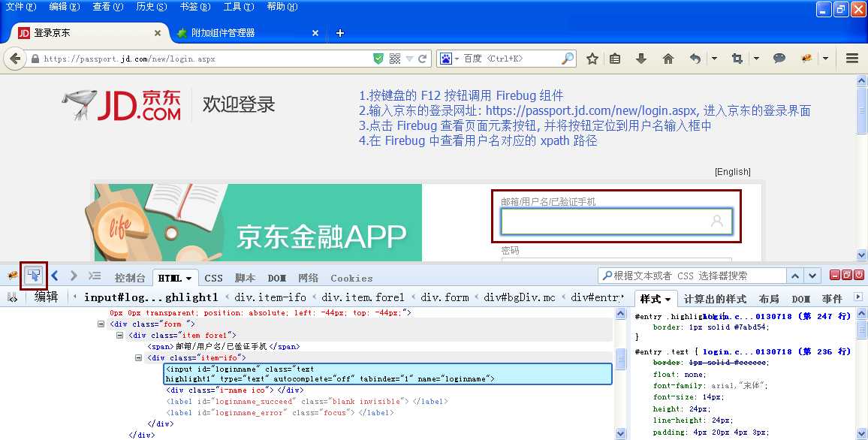This screenshot has width=868, height=440.
Task: Click the 编辑 button in HTML panel
Action: coord(46,297)
